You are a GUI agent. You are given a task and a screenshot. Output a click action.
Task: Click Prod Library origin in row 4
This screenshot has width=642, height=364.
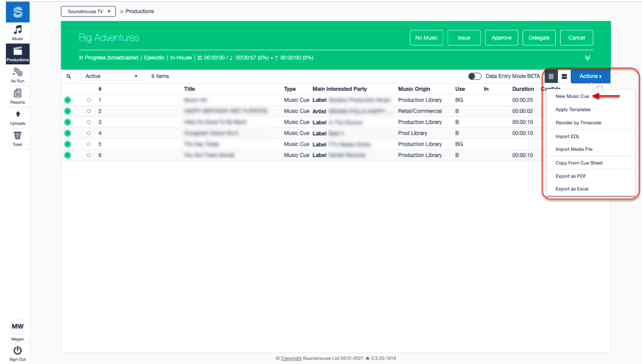coord(412,133)
